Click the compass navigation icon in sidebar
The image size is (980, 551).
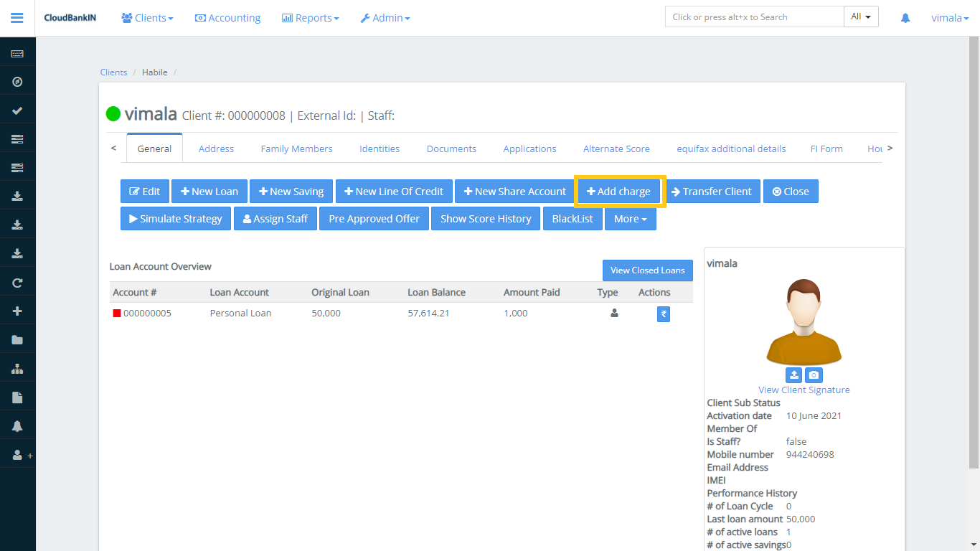pos(17,82)
